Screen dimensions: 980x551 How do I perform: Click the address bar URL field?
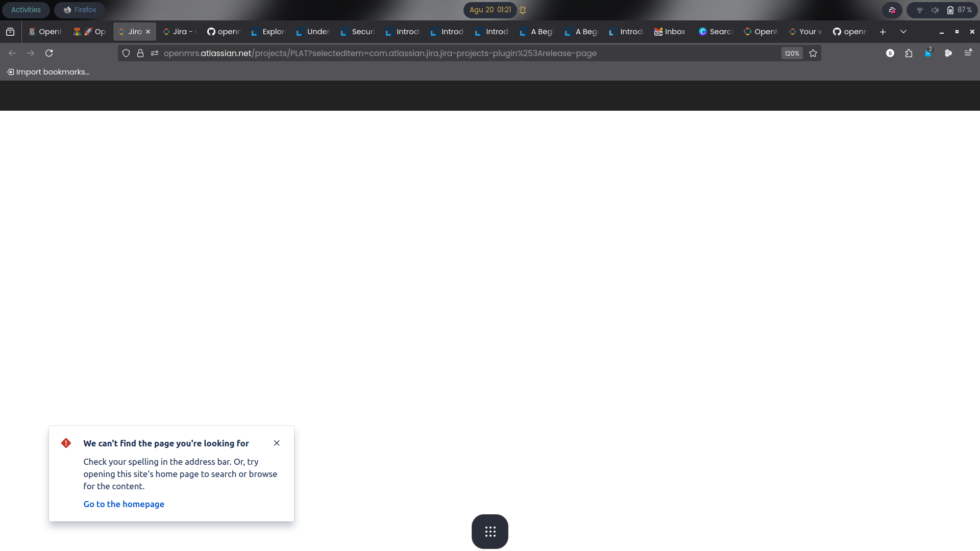pyautogui.click(x=459, y=53)
